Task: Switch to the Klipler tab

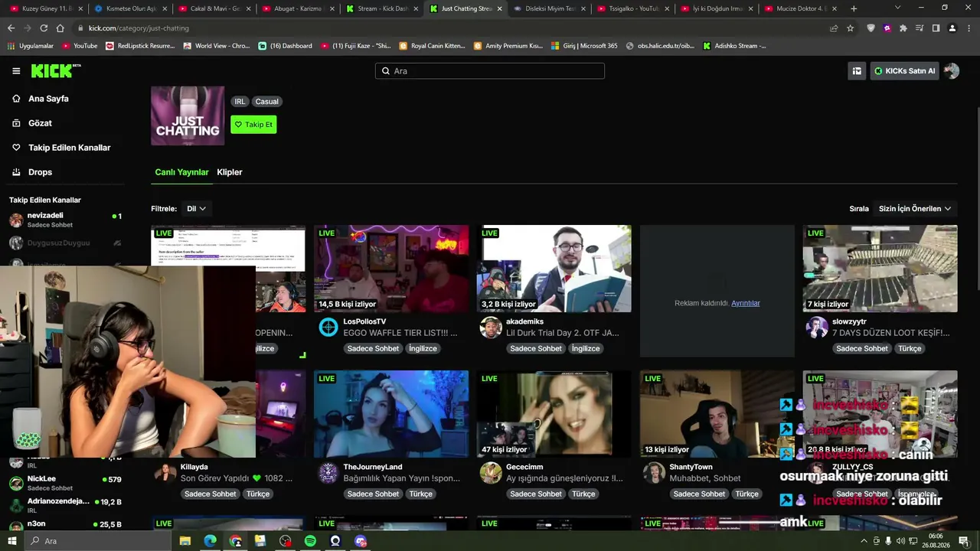Action: [230, 172]
